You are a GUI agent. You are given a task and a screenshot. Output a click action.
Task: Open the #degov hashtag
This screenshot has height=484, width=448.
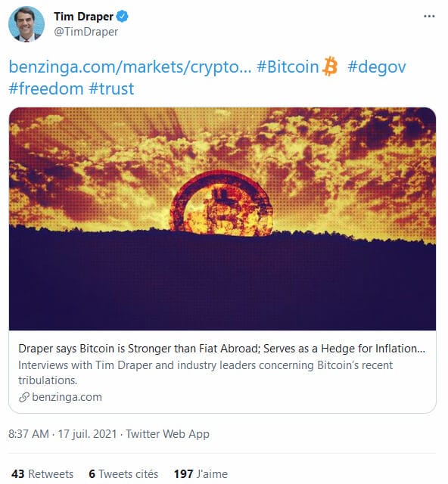377,67
